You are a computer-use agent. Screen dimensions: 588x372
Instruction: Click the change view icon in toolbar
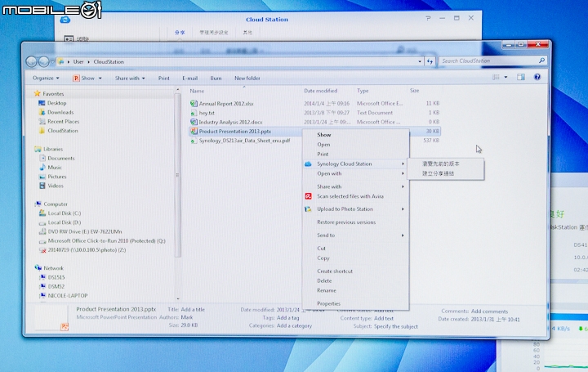tap(496, 77)
